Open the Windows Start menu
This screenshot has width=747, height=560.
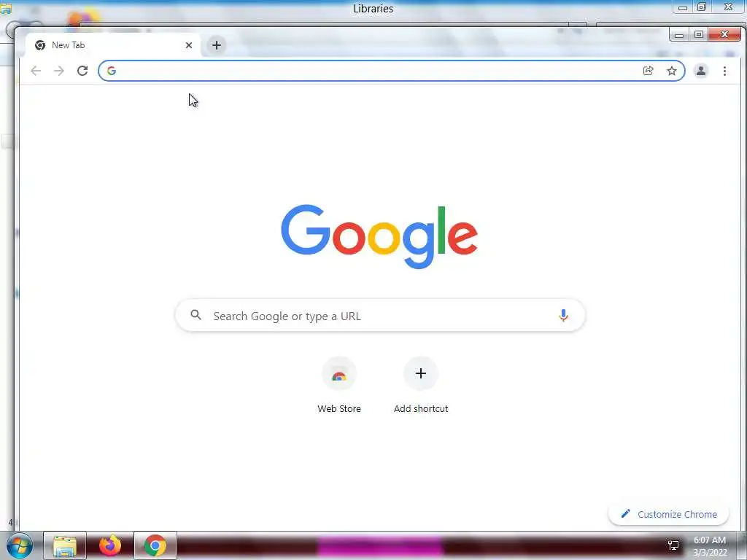pyautogui.click(x=20, y=545)
